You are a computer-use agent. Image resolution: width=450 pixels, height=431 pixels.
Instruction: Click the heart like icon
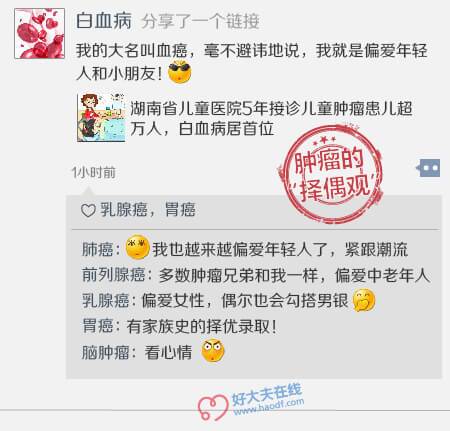[x=88, y=211]
